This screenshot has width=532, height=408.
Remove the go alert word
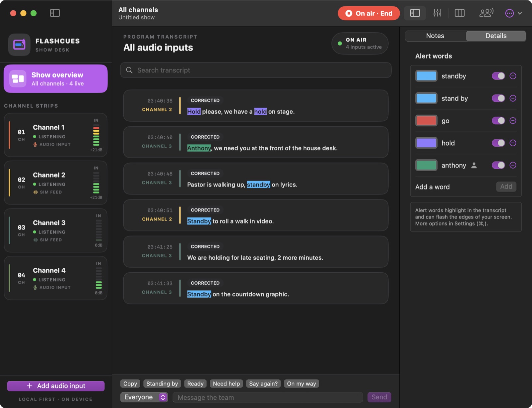[x=513, y=121]
